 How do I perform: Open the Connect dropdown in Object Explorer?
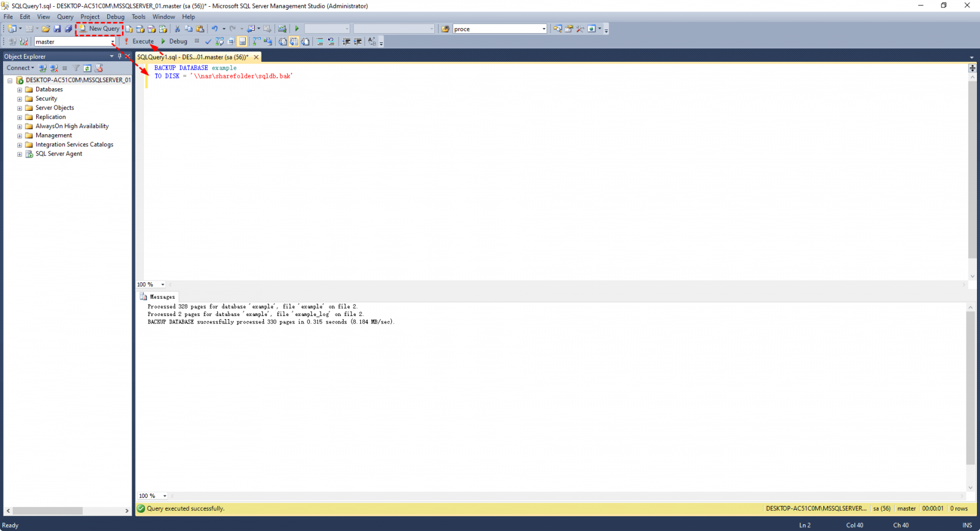[20, 68]
